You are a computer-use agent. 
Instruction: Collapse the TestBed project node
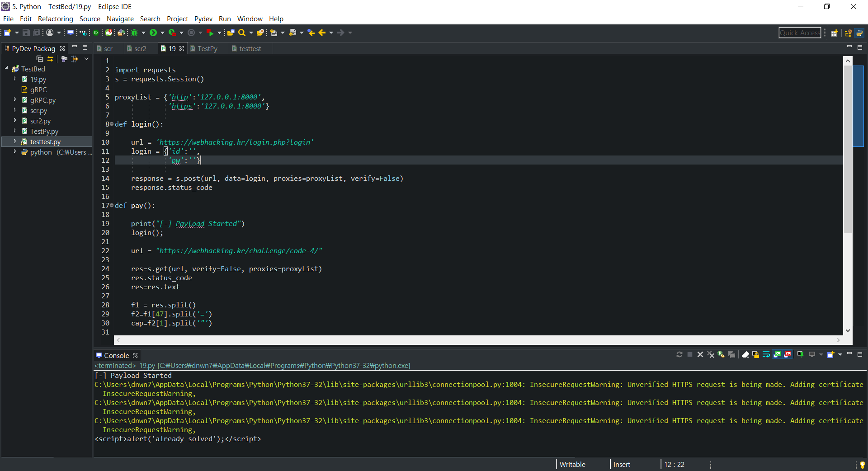tap(6, 68)
